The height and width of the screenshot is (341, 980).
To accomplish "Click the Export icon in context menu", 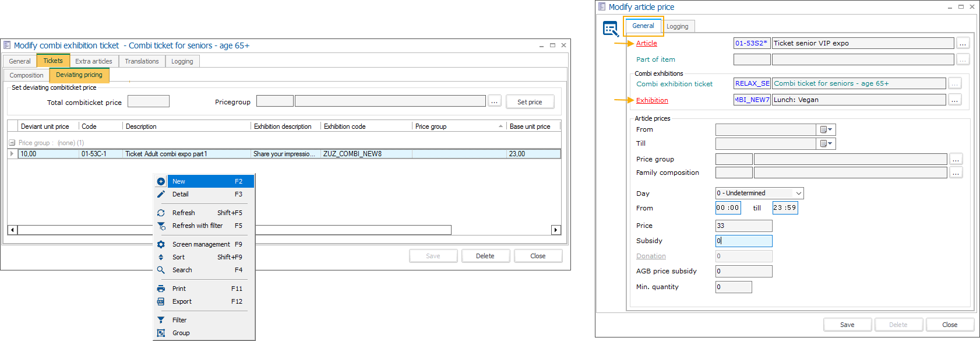I will 161,301.
